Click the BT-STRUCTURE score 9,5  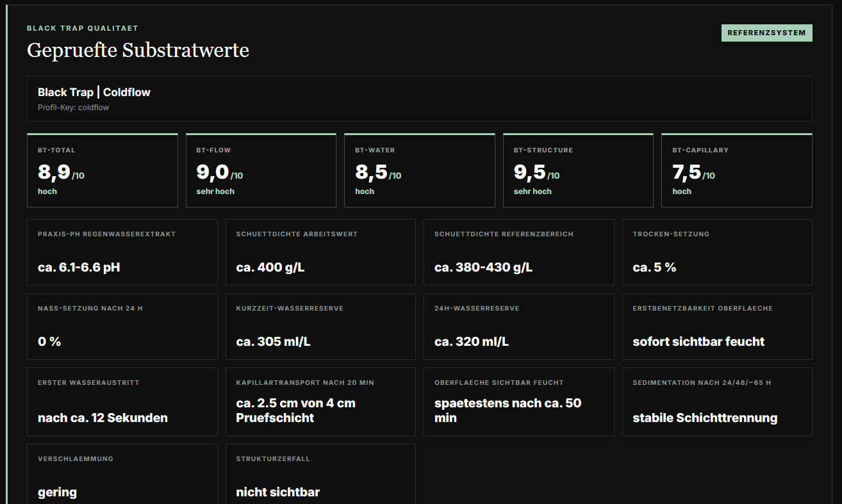click(x=529, y=172)
